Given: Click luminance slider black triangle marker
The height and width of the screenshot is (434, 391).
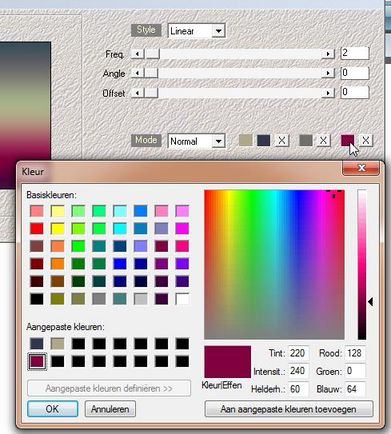Looking at the screenshot, I should [370, 302].
